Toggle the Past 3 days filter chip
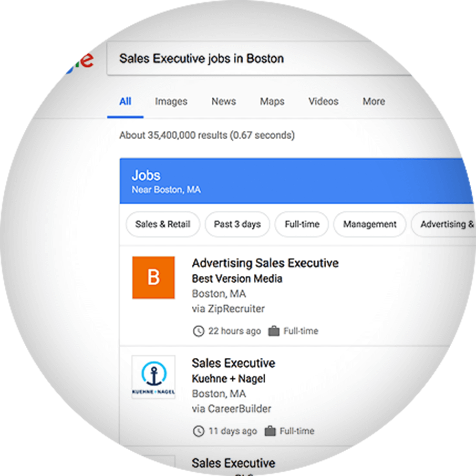Viewport: 476px width, 476px height. (237, 224)
